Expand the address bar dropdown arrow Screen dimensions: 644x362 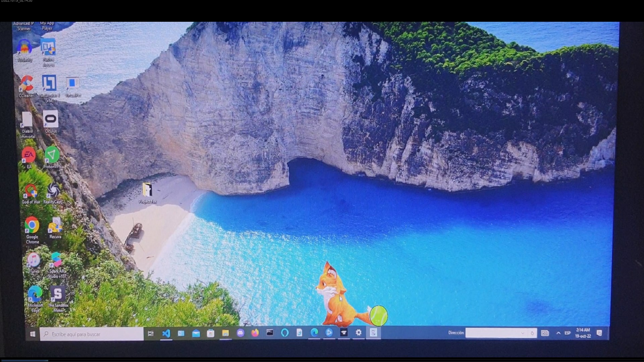pos(522,333)
